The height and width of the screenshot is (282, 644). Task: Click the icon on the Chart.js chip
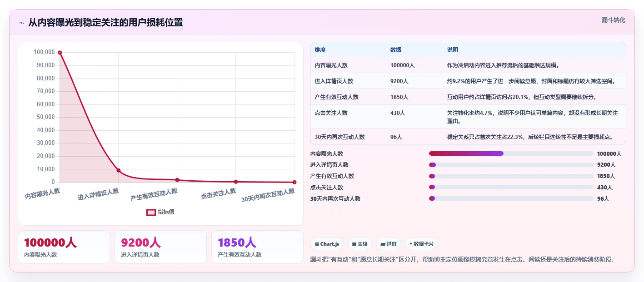(317, 244)
